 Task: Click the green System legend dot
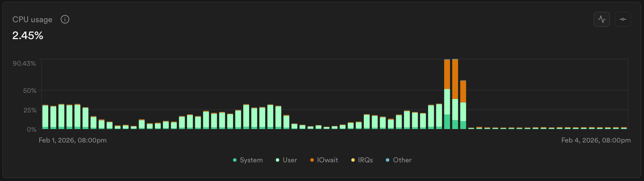(234, 160)
